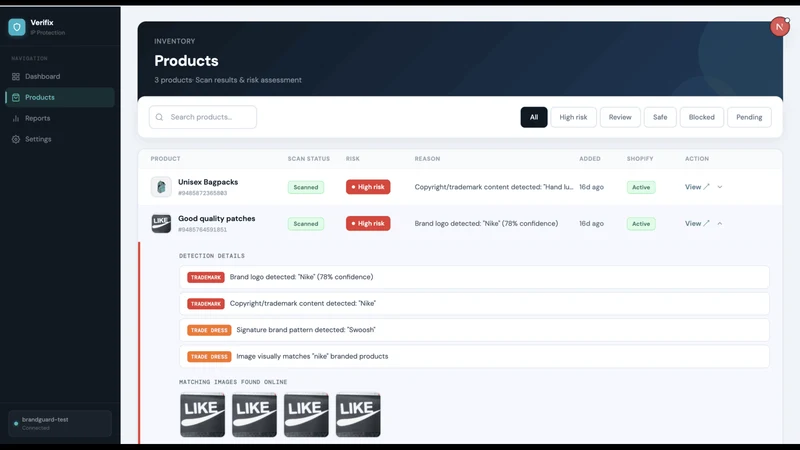Filter products by Blocked tab
The width and height of the screenshot is (800, 450).
[x=702, y=117]
